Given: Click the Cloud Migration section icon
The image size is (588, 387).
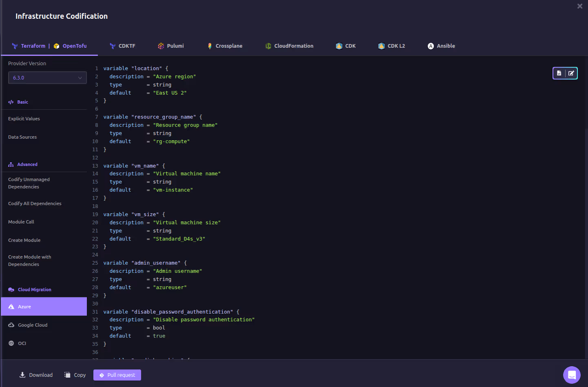Looking at the screenshot, I should click(11, 290).
